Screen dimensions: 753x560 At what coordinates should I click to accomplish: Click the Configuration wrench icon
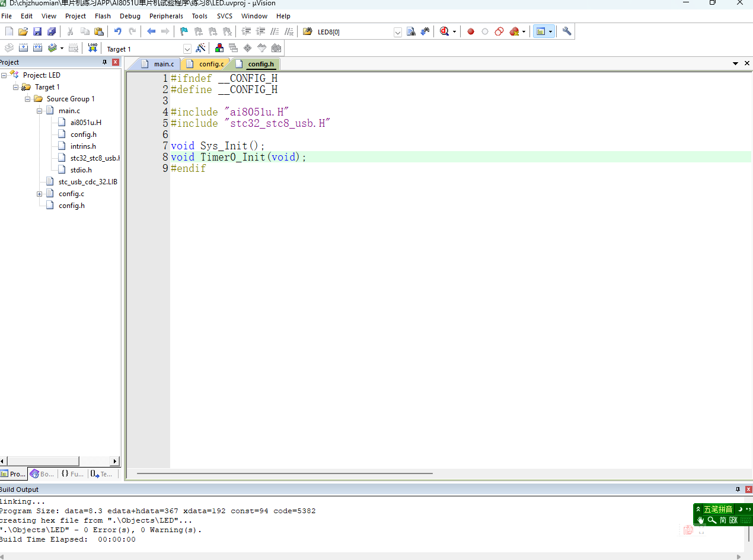[x=566, y=31]
